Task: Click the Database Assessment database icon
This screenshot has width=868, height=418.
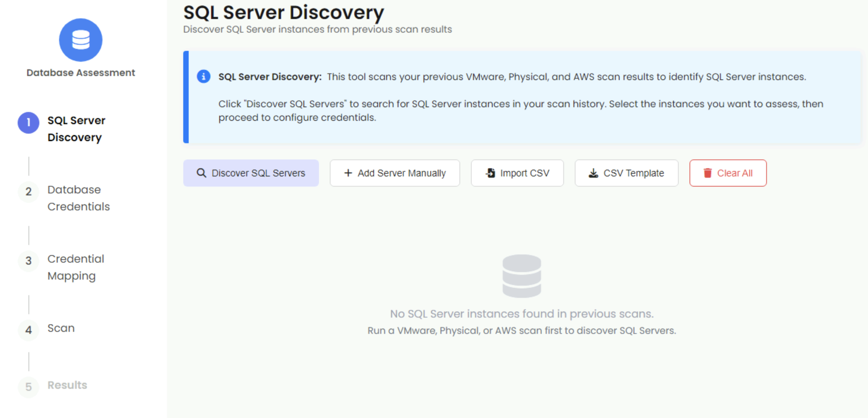Action: [x=80, y=40]
